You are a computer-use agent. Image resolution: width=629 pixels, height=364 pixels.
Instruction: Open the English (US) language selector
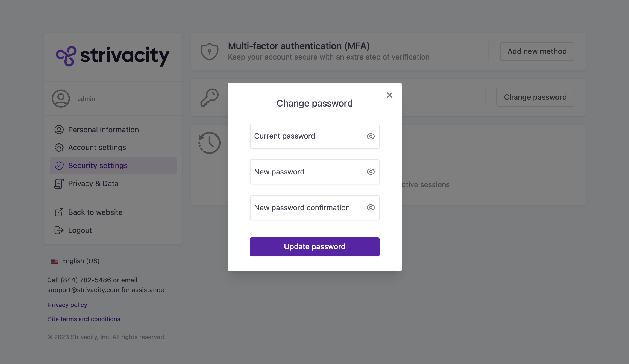pos(81,261)
